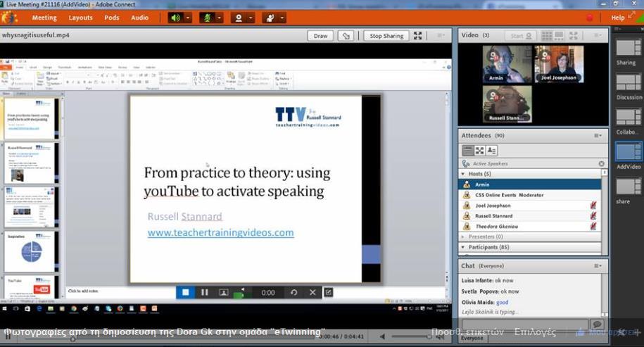Select host Armin in attendees
The width and height of the screenshot is (644, 347).
coord(530,184)
